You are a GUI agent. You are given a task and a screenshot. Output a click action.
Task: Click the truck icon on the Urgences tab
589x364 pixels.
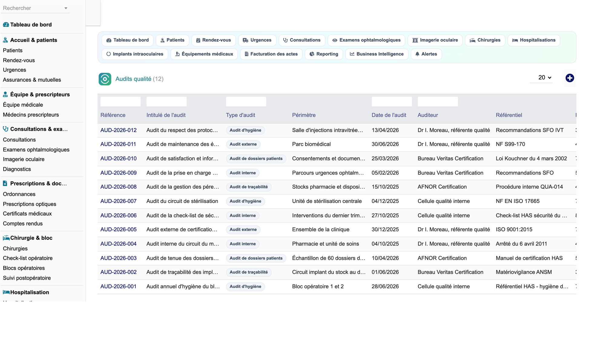pos(245,40)
